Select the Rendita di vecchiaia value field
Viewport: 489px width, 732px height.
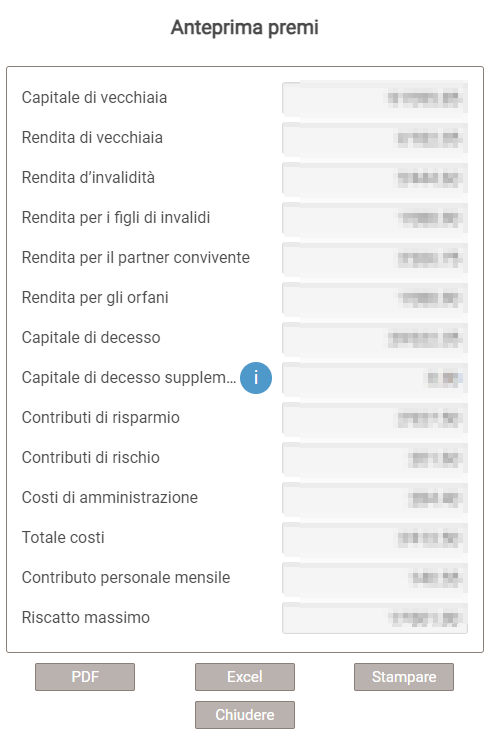click(375, 138)
